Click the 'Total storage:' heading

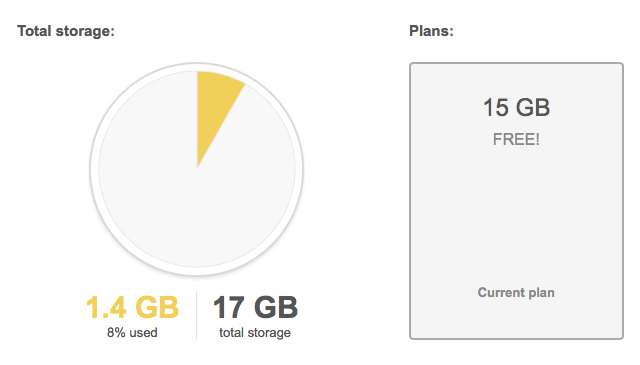(66, 31)
